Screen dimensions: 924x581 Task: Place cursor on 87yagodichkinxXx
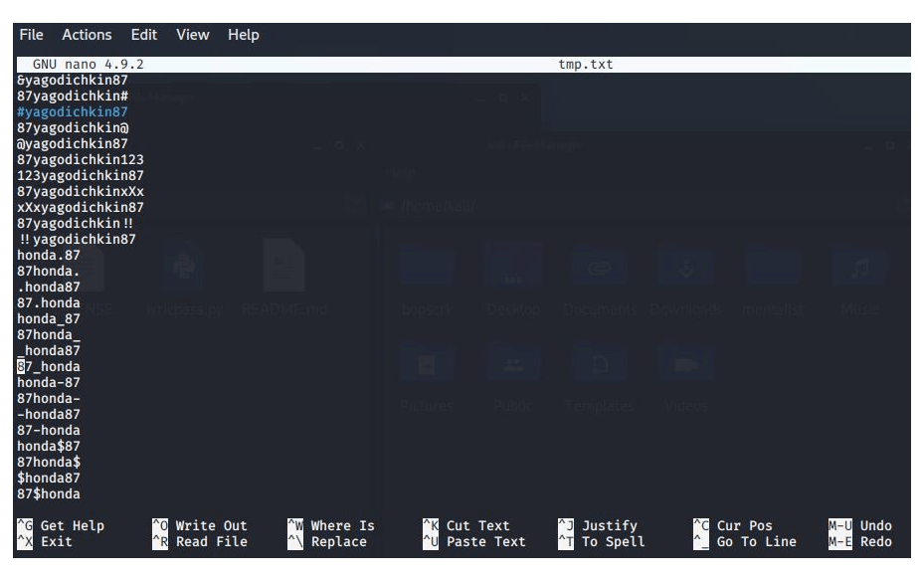[x=81, y=191]
